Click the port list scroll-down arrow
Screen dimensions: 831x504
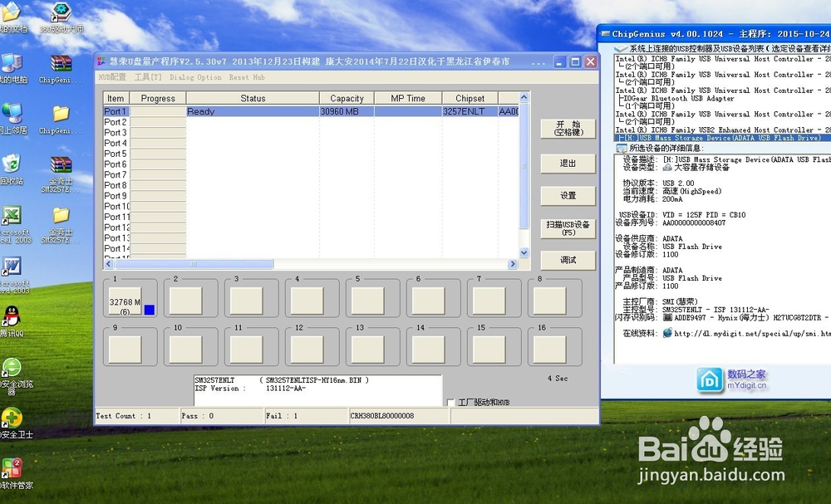524,253
